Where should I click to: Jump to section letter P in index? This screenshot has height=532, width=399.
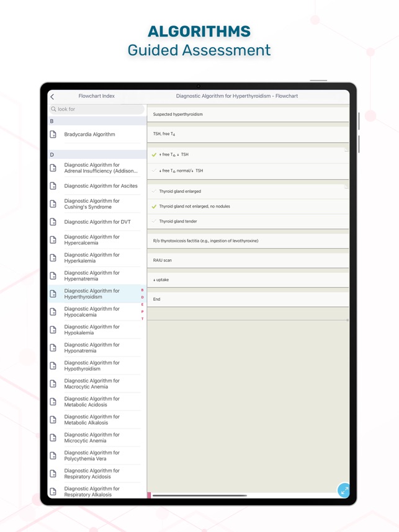click(142, 311)
